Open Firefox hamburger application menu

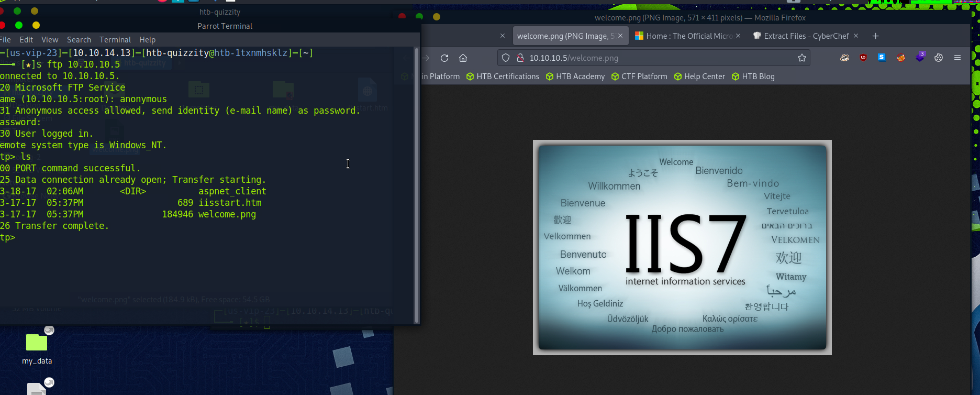tap(957, 58)
